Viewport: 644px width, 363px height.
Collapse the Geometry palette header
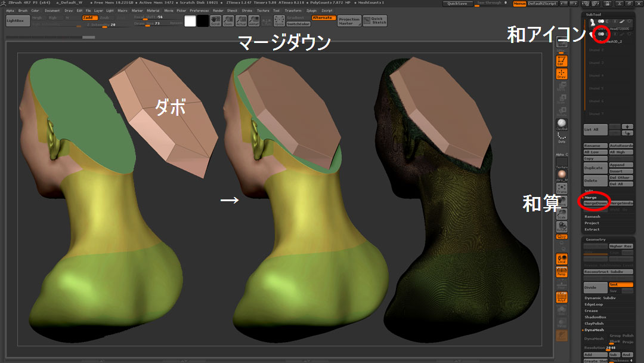click(x=596, y=239)
